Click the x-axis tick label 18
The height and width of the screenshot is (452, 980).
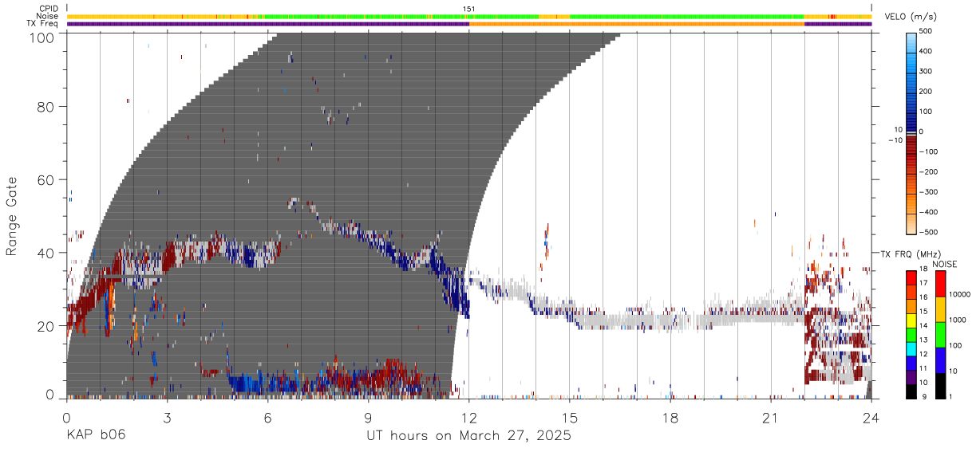point(670,418)
